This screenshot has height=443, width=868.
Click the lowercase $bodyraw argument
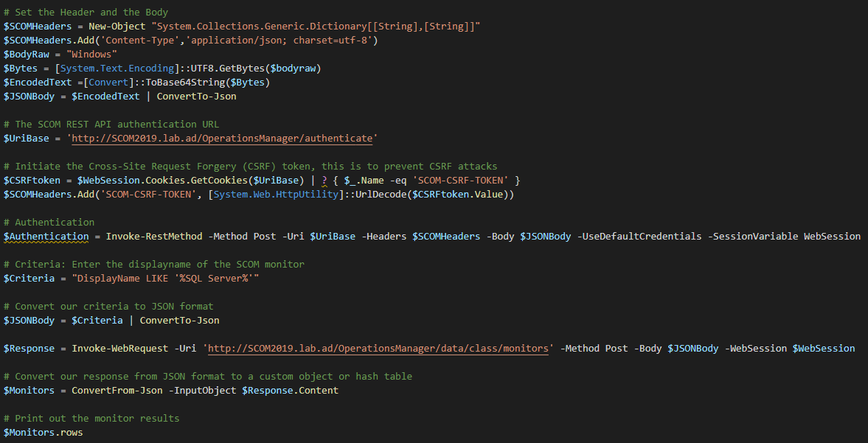point(294,68)
